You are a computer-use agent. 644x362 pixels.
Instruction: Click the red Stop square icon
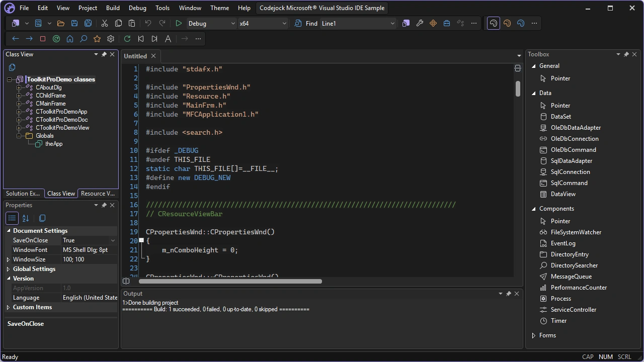[43, 39]
